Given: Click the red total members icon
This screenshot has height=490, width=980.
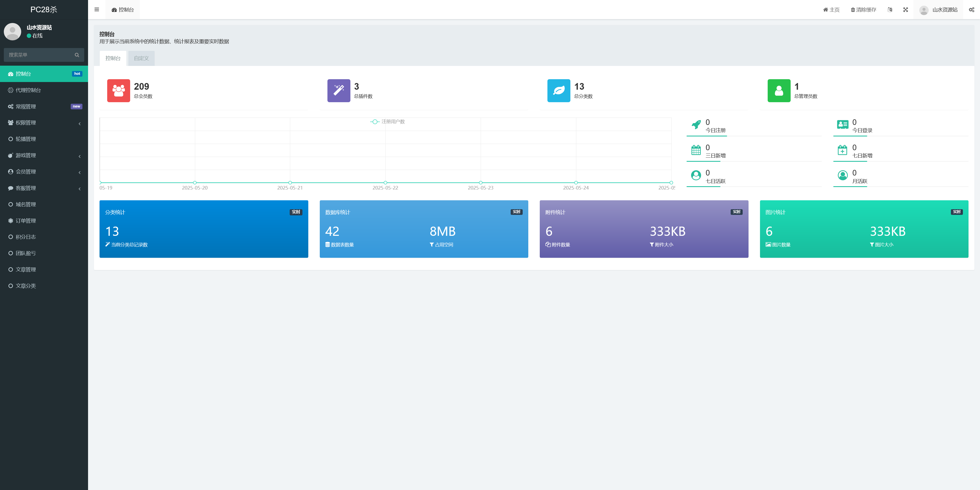Looking at the screenshot, I should tap(118, 91).
